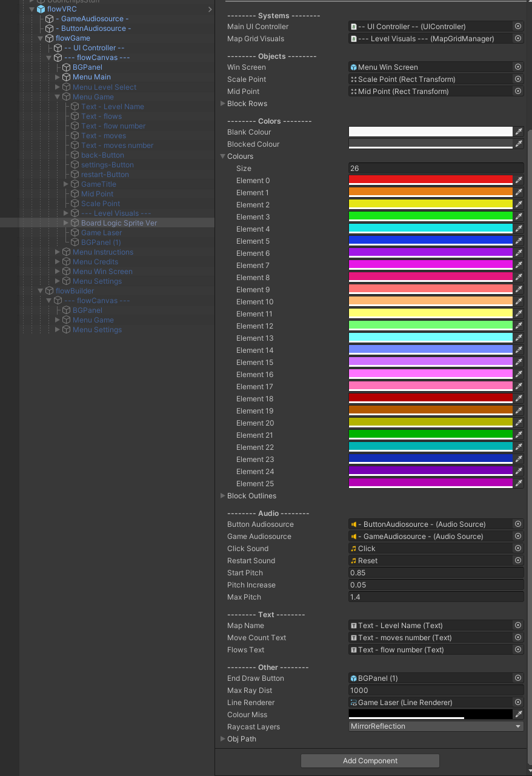Click the Add Component button

[x=370, y=761]
